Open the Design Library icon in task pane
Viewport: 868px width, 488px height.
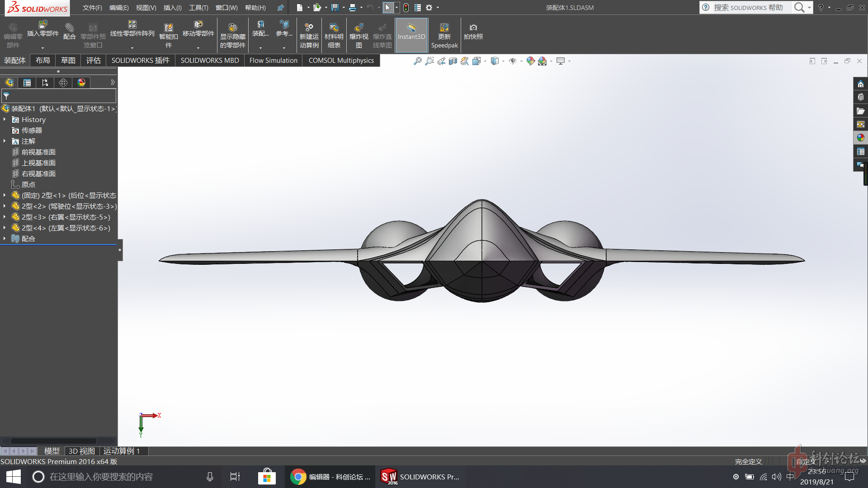860,97
